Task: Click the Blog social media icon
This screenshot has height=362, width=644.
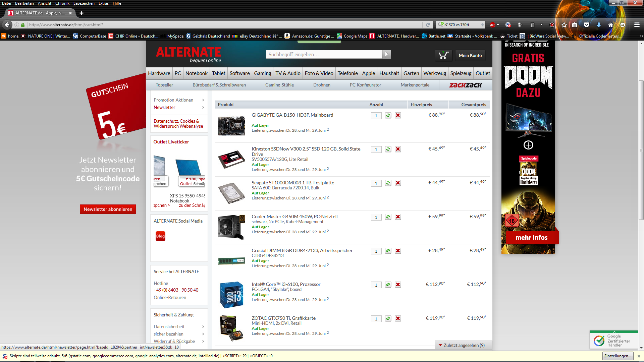Action: tap(160, 236)
